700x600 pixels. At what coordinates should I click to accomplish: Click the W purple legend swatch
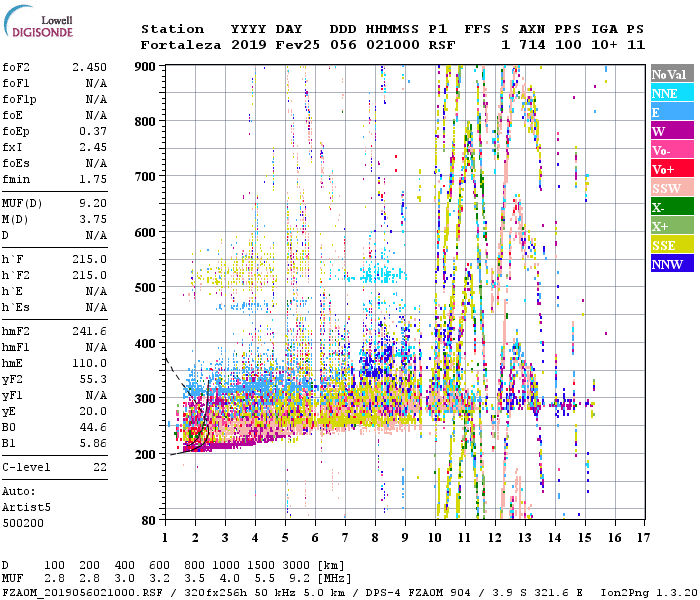(x=672, y=131)
